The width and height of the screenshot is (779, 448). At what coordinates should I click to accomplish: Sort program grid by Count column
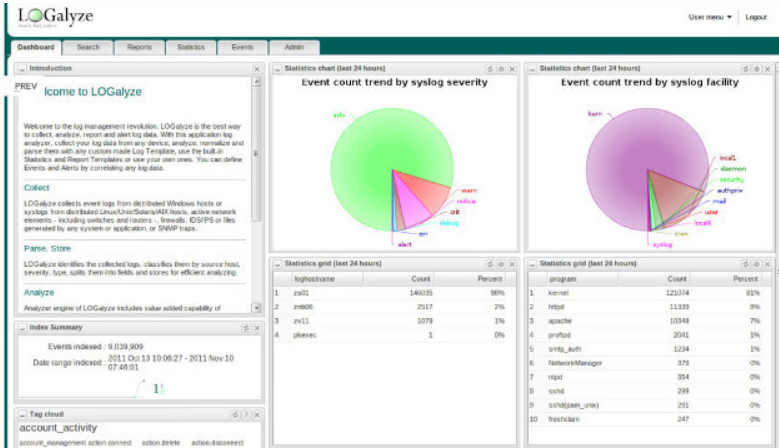click(654, 279)
